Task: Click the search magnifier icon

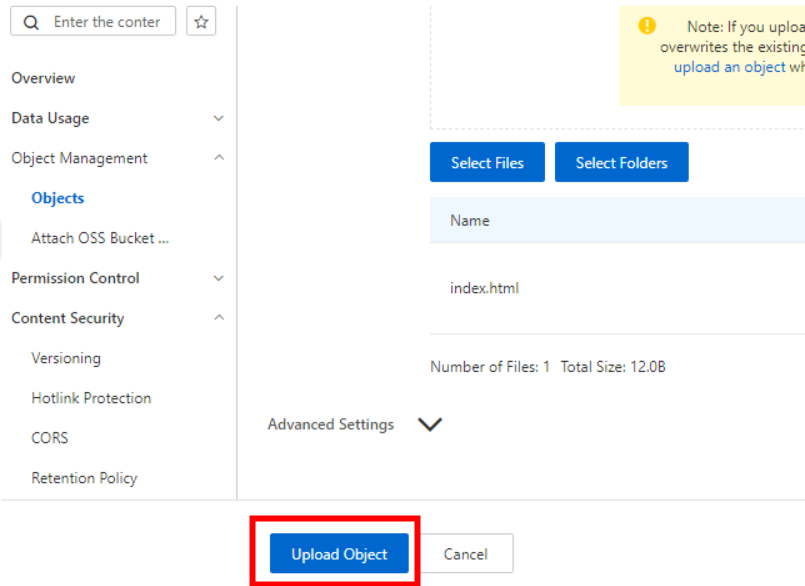Action: click(x=30, y=21)
